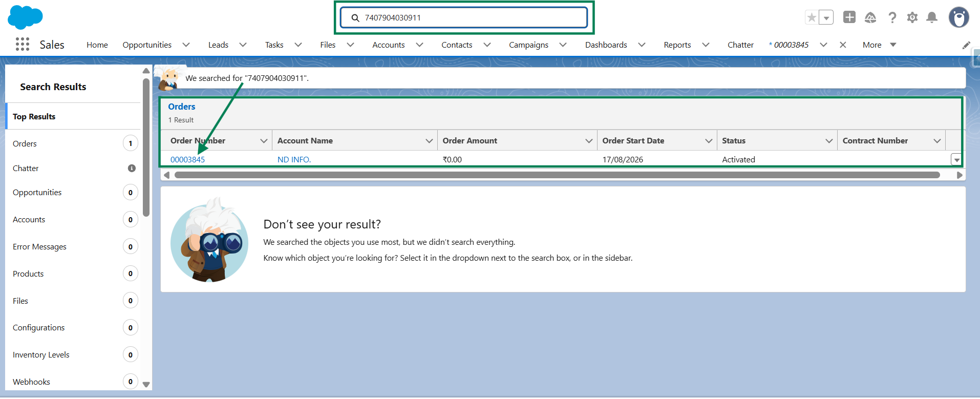Click the Salesforce cloud logo
Screen dimensions: 980x399
(x=25, y=17)
